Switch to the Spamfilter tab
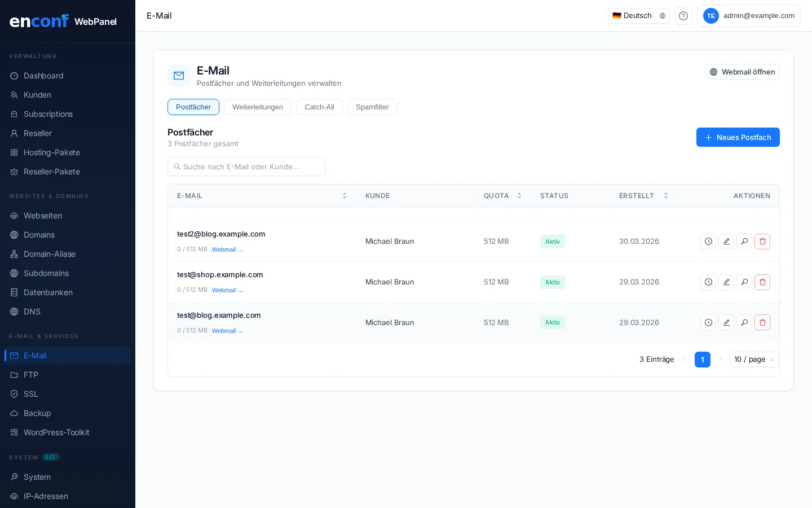812x508 pixels. click(372, 107)
